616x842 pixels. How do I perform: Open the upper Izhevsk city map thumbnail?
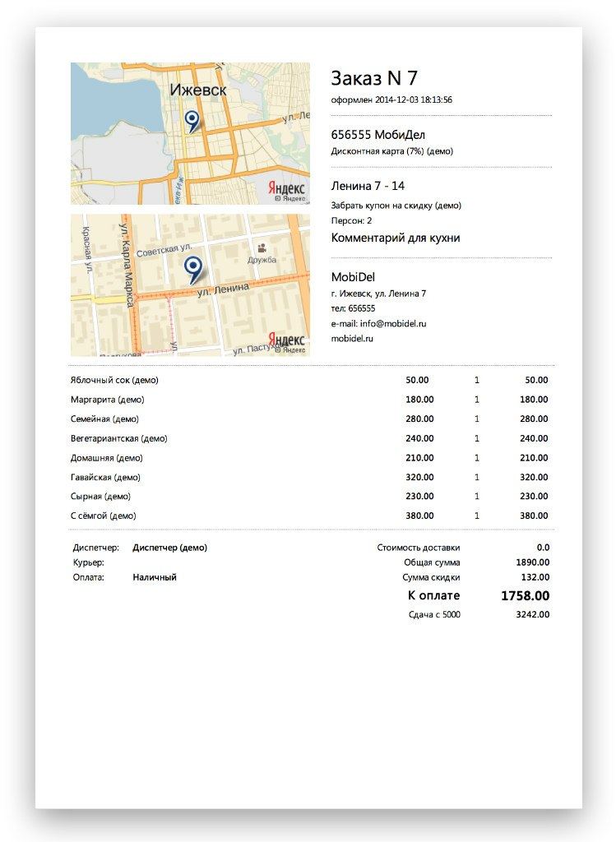(190, 133)
